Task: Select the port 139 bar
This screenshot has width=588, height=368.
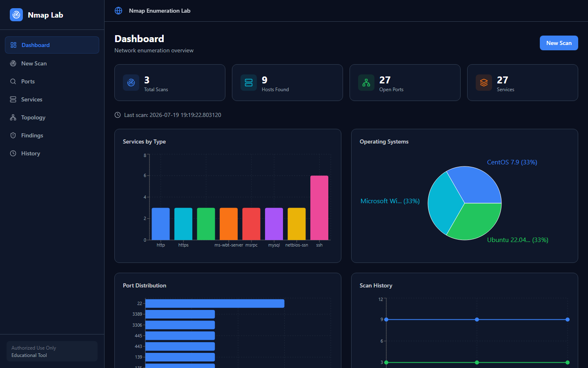Action: [x=180, y=357]
